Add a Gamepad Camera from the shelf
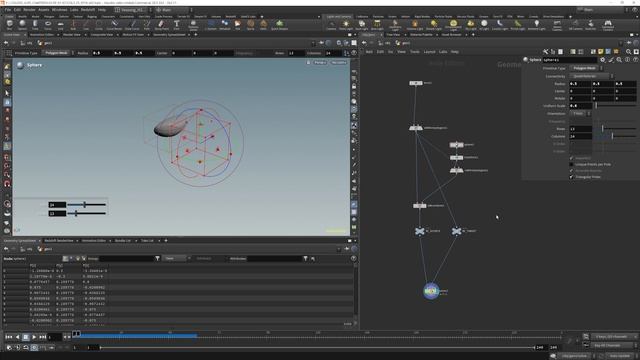Viewport: 640px width, 360px height. pyautogui.click(x=608, y=25)
